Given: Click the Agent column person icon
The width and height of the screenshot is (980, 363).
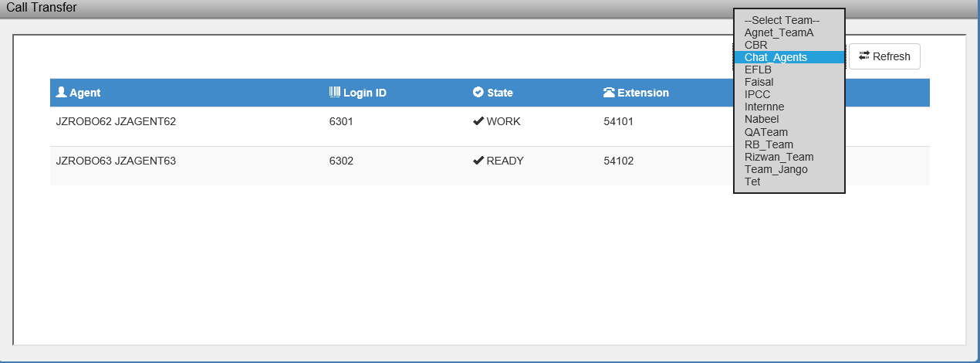Looking at the screenshot, I should click(62, 93).
